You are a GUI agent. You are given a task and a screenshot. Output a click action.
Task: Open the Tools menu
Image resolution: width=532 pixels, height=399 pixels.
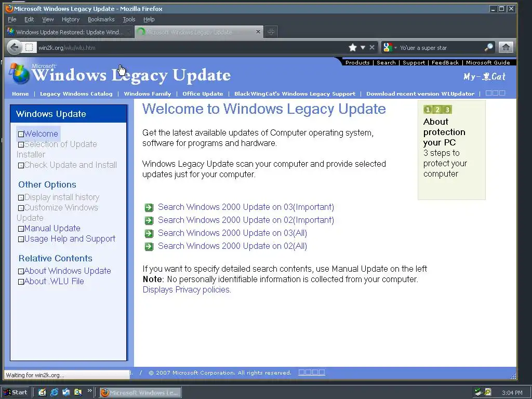[x=129, y=19]
